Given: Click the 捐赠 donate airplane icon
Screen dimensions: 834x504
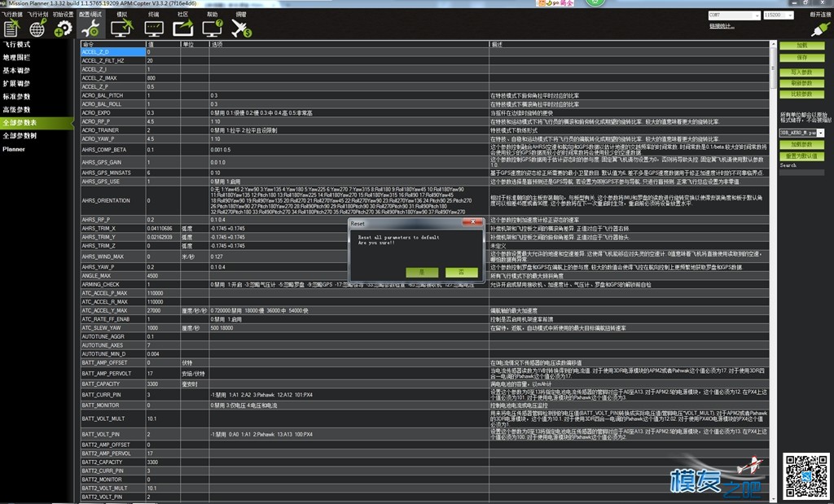Looking at the screenshot, I should point(241,28).
